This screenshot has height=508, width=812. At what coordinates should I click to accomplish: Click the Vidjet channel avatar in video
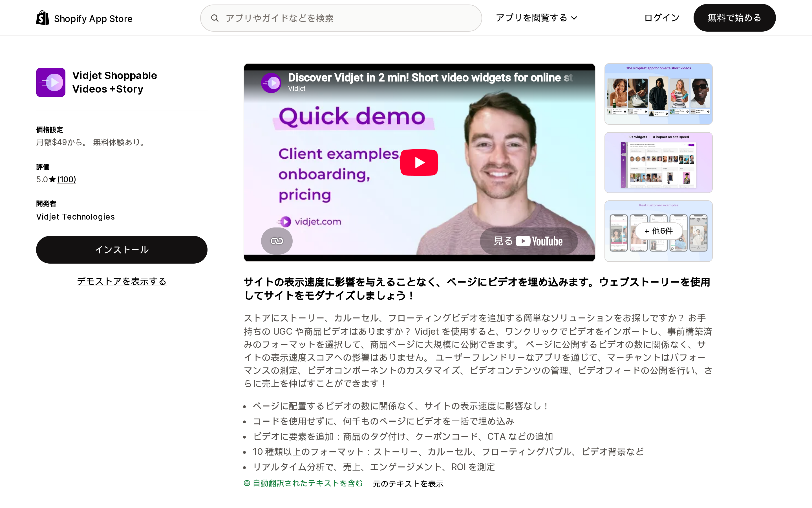[271, 83]
